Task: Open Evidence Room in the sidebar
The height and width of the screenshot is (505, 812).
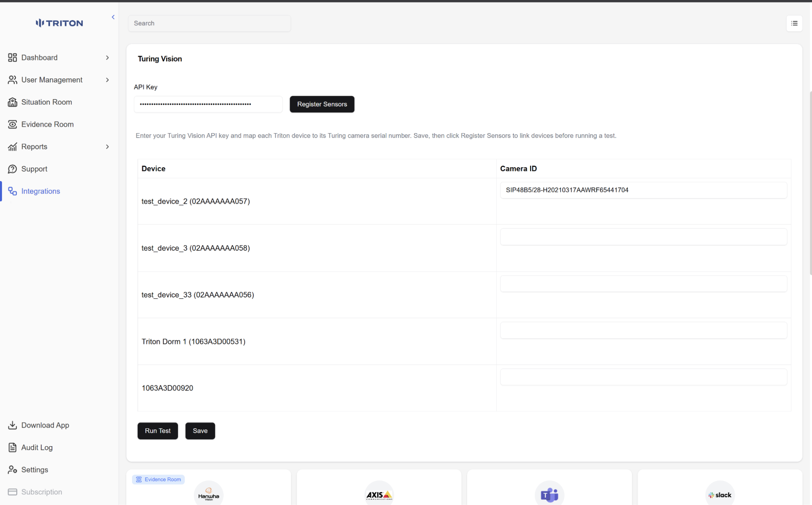Action: point(48,125)
